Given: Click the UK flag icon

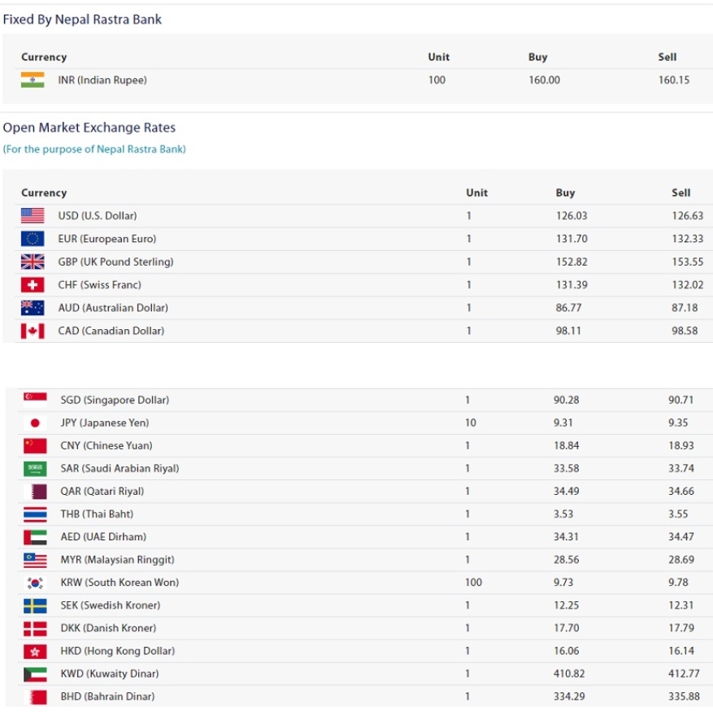Looking at the screenshot, I should coord(33,262).
